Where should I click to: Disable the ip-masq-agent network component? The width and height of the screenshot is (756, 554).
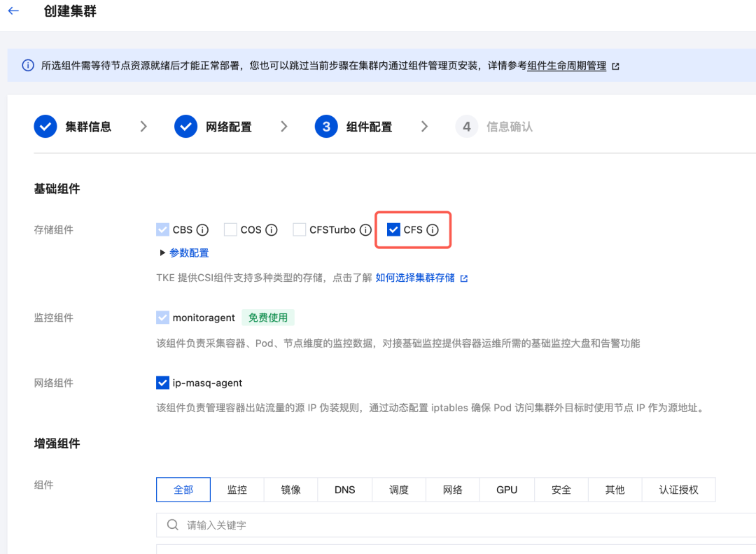pos(162,383)
